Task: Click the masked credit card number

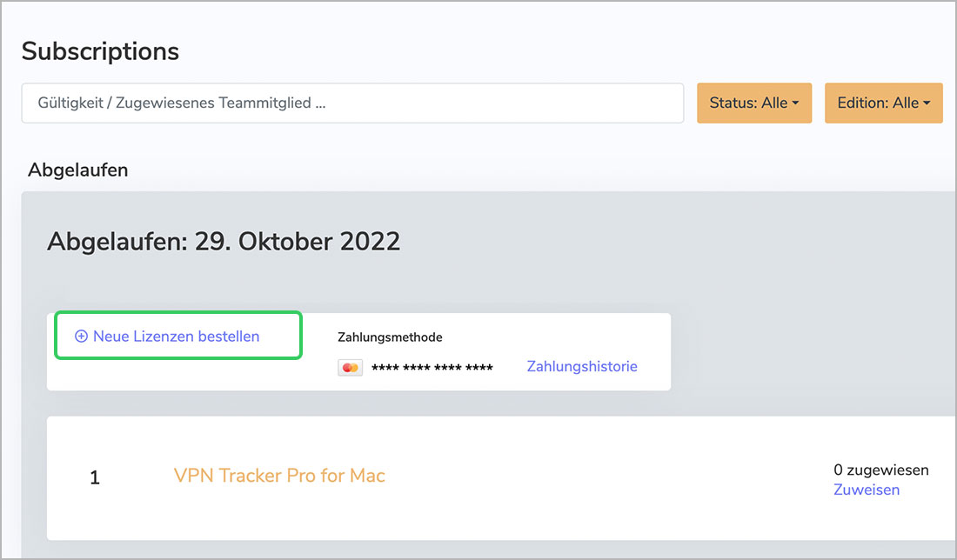Action: (432, 368)
